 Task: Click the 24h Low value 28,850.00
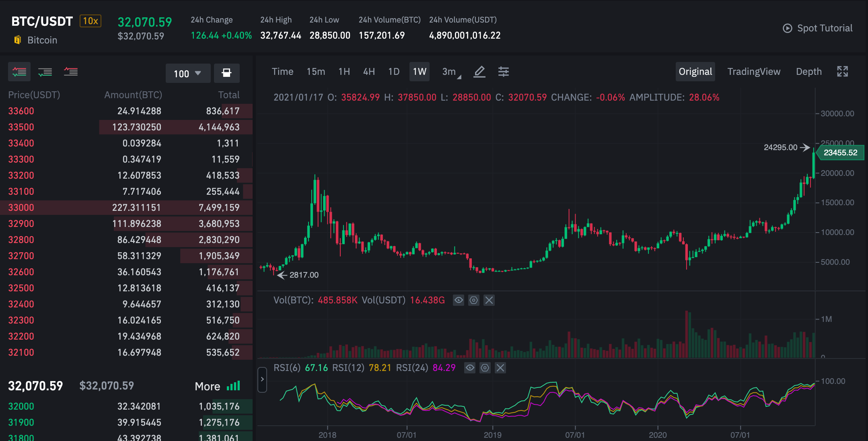330,35
